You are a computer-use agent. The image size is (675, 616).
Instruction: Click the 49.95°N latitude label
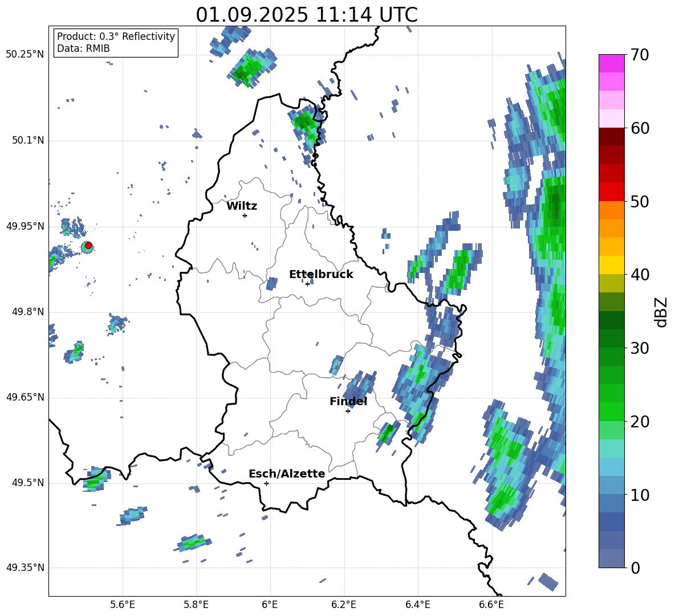click(x=25, y=226)
